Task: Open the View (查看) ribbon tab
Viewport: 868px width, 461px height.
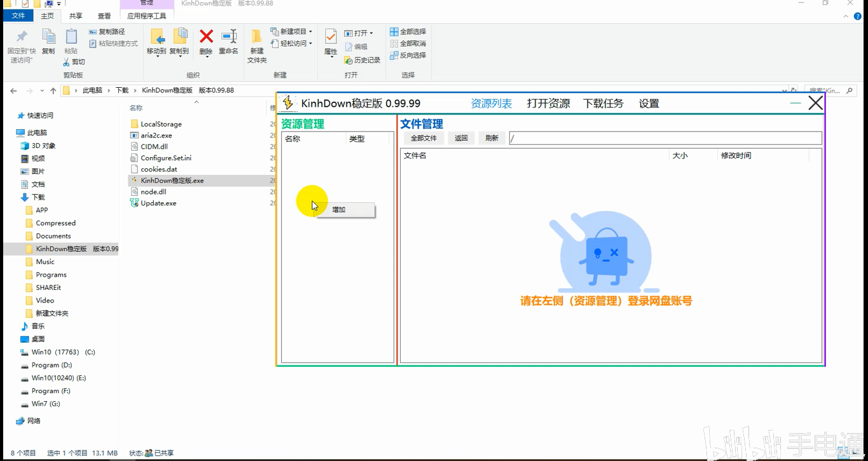Action: pyautogui.click(x=104, y=16)
